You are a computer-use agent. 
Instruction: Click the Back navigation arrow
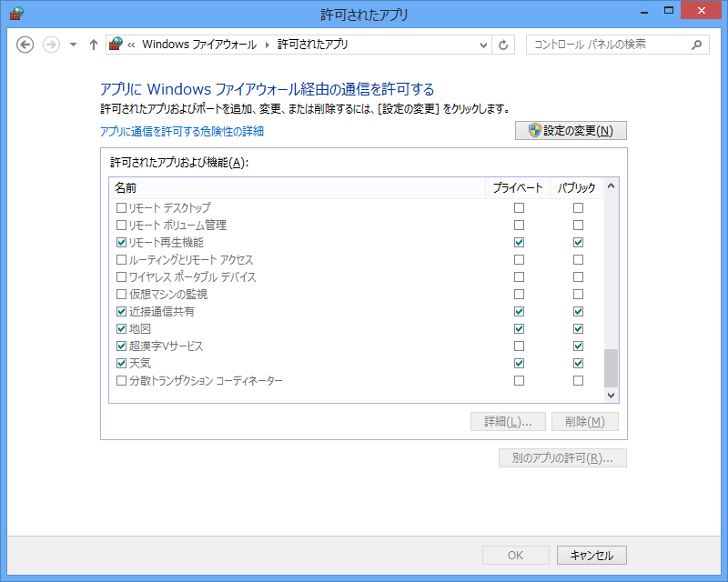click(25, 45)
